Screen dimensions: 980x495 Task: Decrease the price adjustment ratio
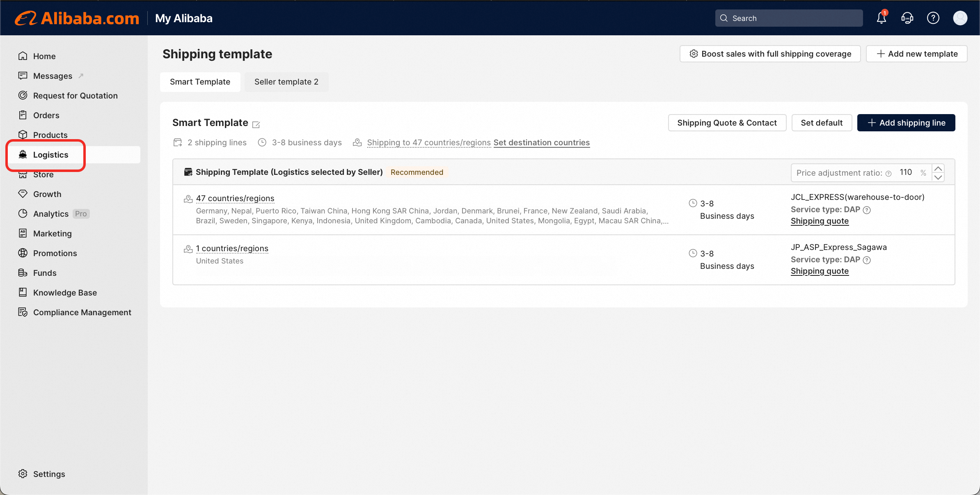938,177
